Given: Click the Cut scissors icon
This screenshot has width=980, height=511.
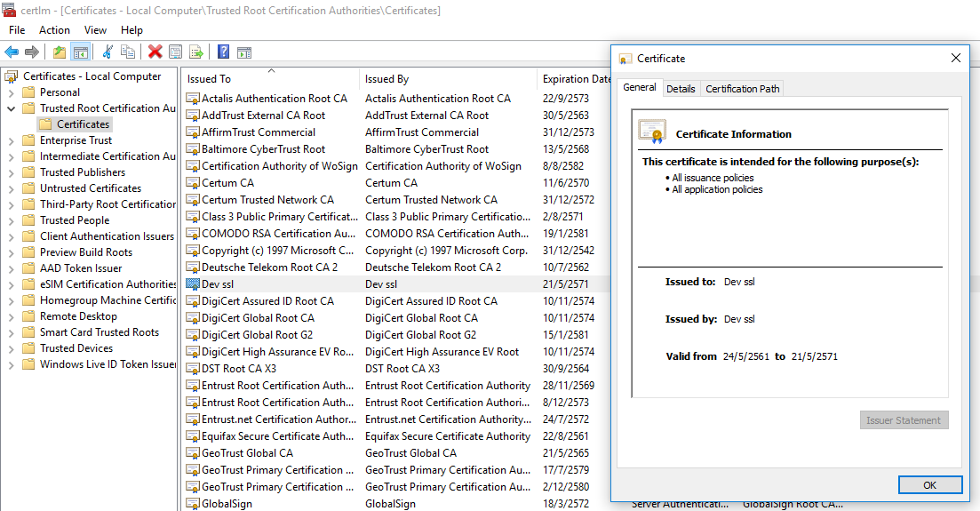Looking at the screenshot, I should tap(108, 52).
